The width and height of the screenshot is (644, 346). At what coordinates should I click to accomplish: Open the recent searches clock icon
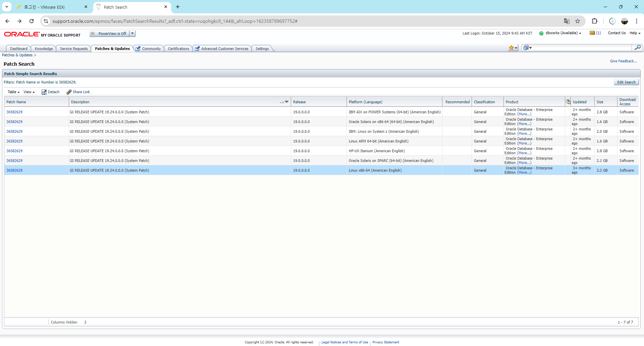click(x=527, y=48)
